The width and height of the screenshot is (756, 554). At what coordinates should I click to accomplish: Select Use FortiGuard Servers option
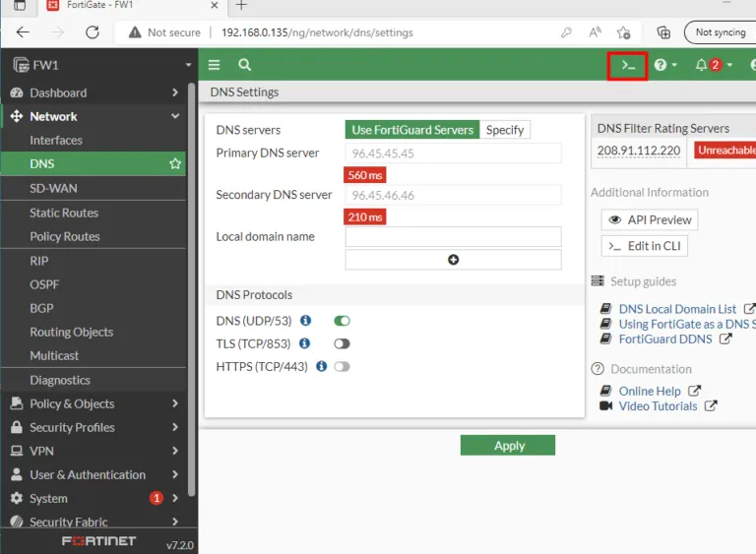coord(412,130)
